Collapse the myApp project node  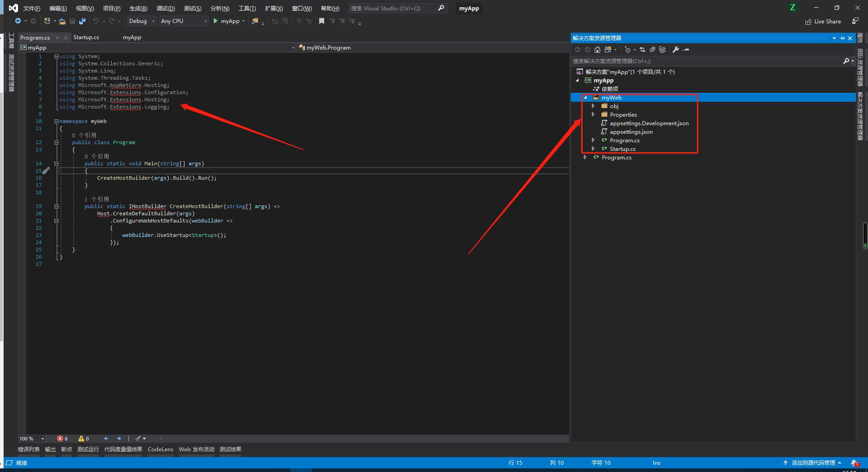click(x=578, y=80)
